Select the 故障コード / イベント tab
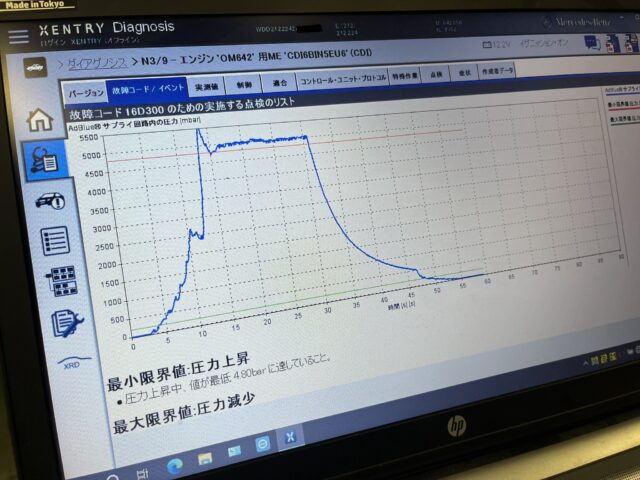 pos(148,89)
